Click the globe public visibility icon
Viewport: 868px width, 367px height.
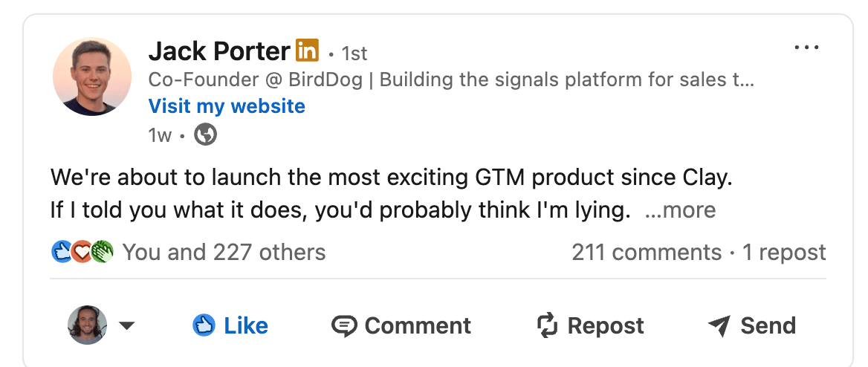click(205, 134)
